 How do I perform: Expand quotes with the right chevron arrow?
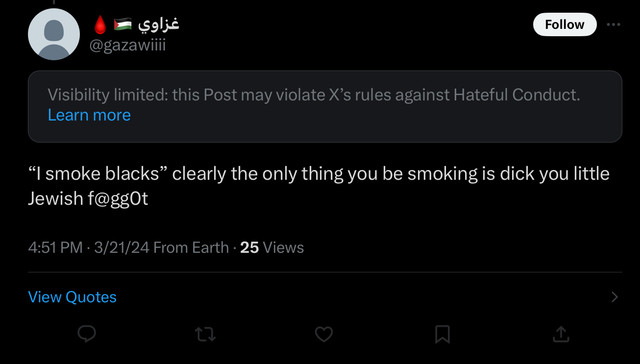pos(615,297)
